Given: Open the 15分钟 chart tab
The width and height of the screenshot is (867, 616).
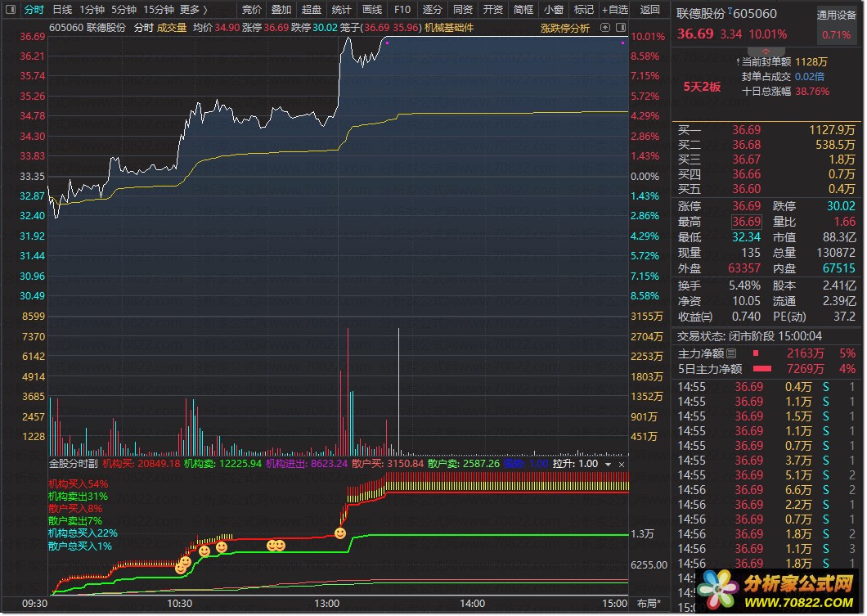Looking at the screenshot, I should click(158, 9).
